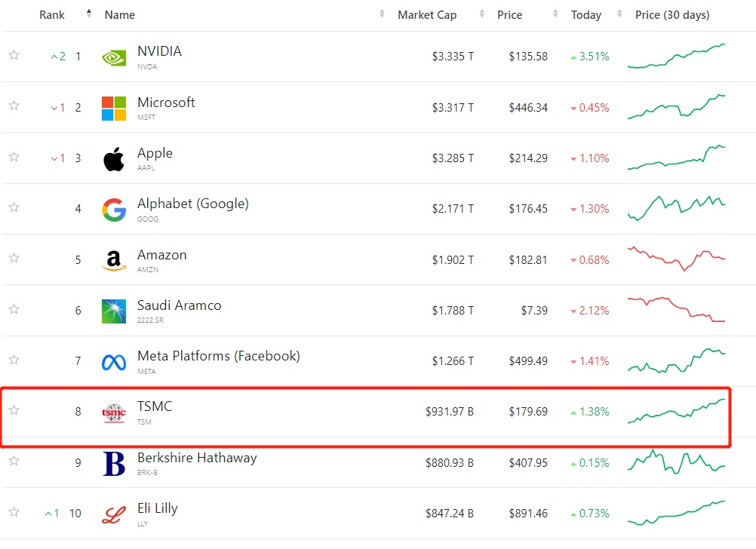
Task: Toggle favorite star for NVIDIA
Action: click(x=14, y=55)
